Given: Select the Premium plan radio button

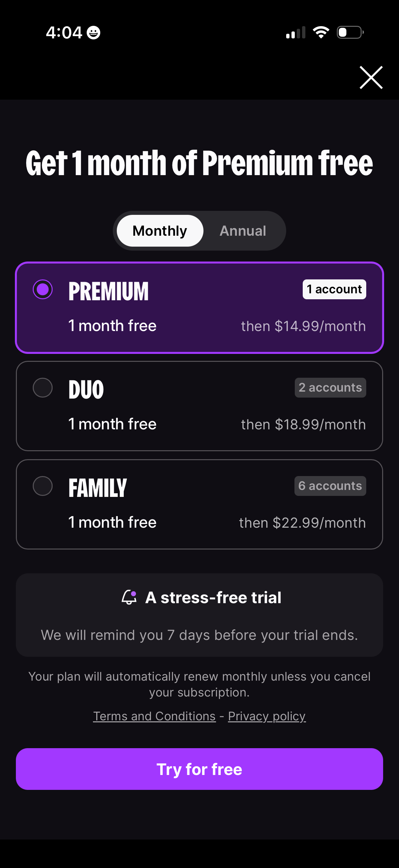Looking at the screenshot, I should click(43, 289).
